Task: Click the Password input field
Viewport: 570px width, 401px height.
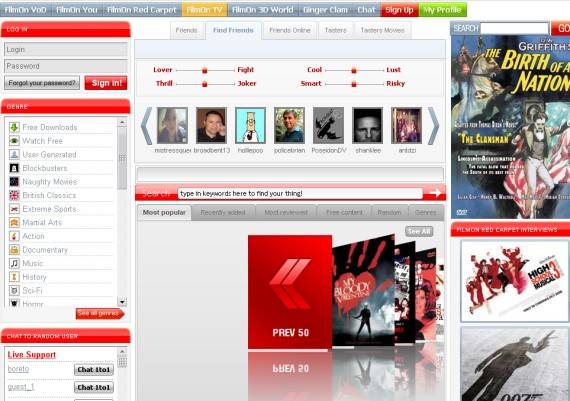Action: point(66,66)
